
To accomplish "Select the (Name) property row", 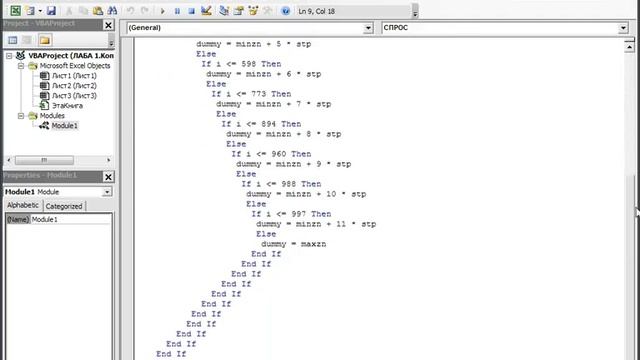I will click(x=58, y=220).
